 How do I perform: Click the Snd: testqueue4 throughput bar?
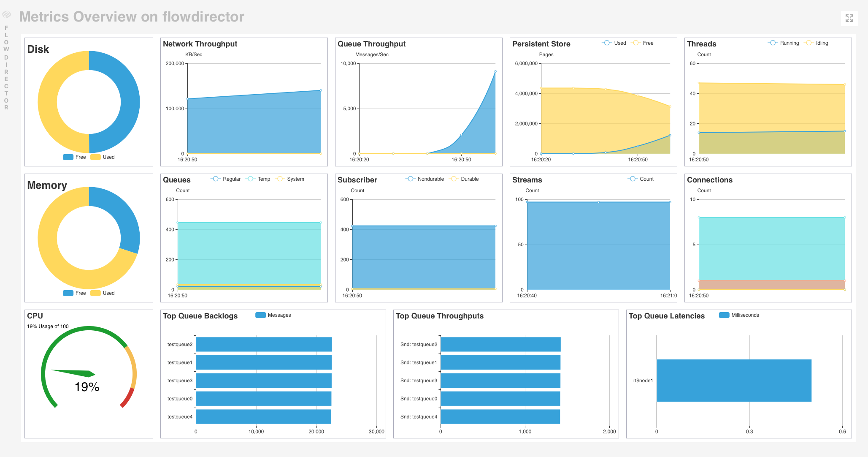[x=500, y=416]
